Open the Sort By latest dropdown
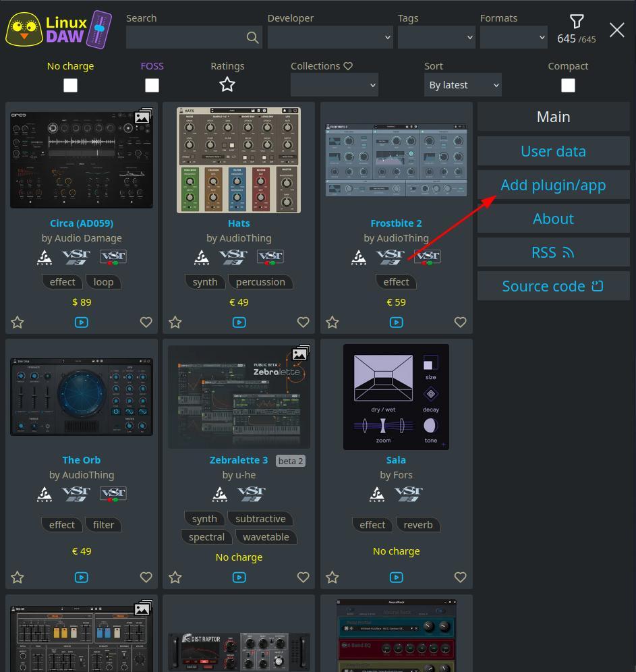The width and height of the screenshot is (636, 672). (x=463, y=85)
